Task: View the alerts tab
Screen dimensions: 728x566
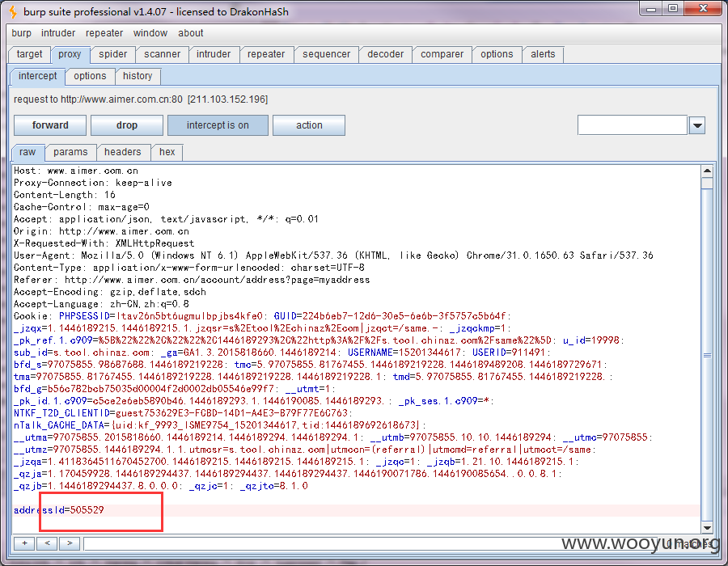Action: [543, 54]
